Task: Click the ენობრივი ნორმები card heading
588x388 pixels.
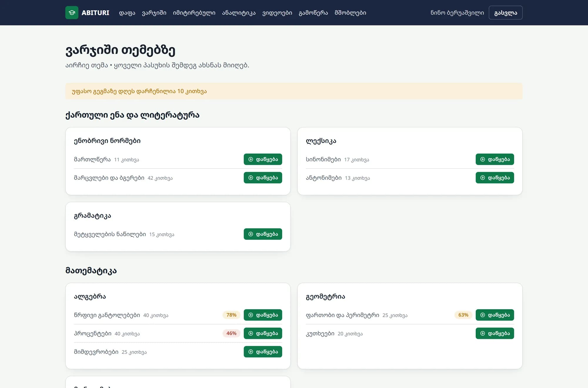Action: click(107, 141)
